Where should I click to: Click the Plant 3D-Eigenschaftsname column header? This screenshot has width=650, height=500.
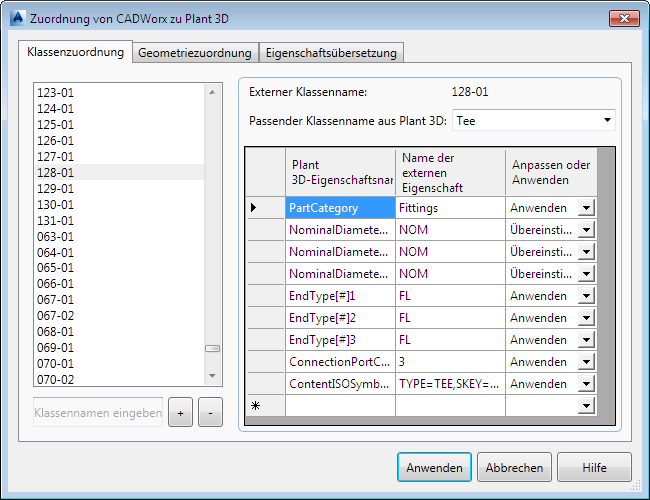[340, 172]
